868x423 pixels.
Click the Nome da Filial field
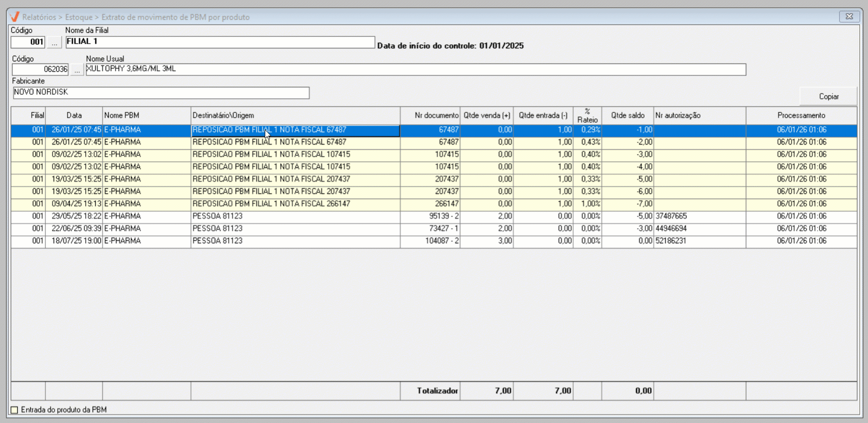coord(220,42)
